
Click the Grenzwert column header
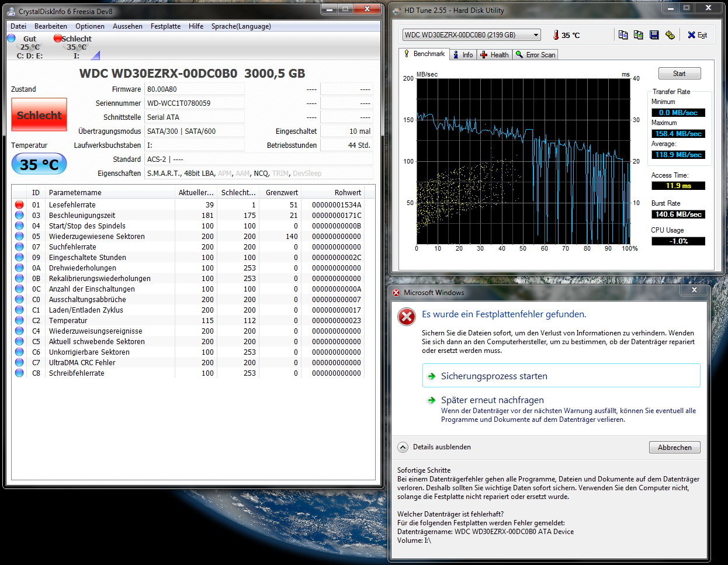pyautogui.click(x=280, y=193)
